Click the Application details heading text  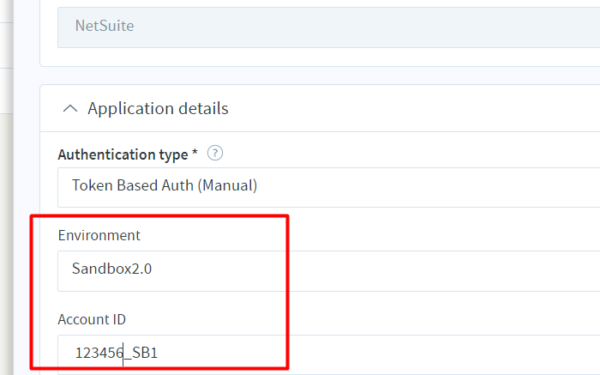click(x=158, y=108)
